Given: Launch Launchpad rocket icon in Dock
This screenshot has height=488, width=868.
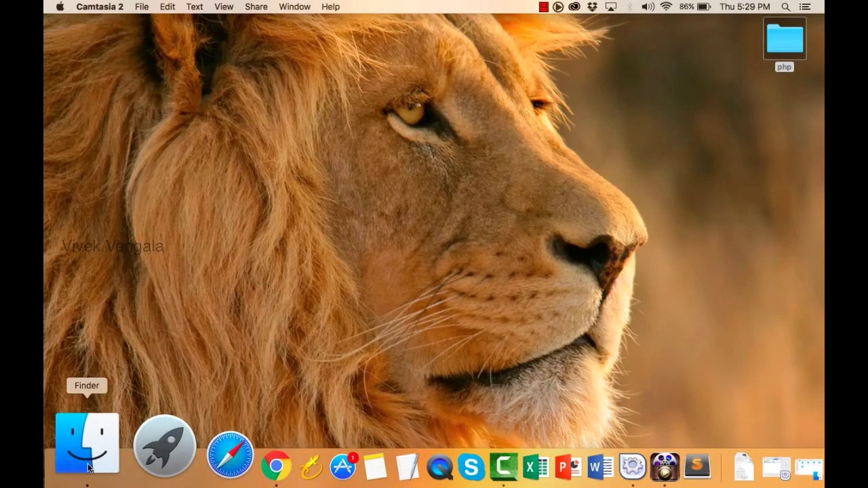Looking at the screenshot, I should click(165, 447).
